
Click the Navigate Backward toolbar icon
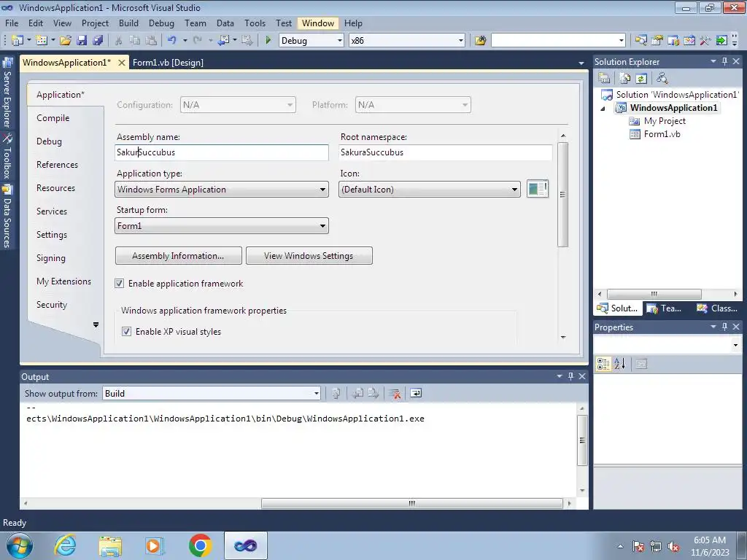click(x=223, y=41)
